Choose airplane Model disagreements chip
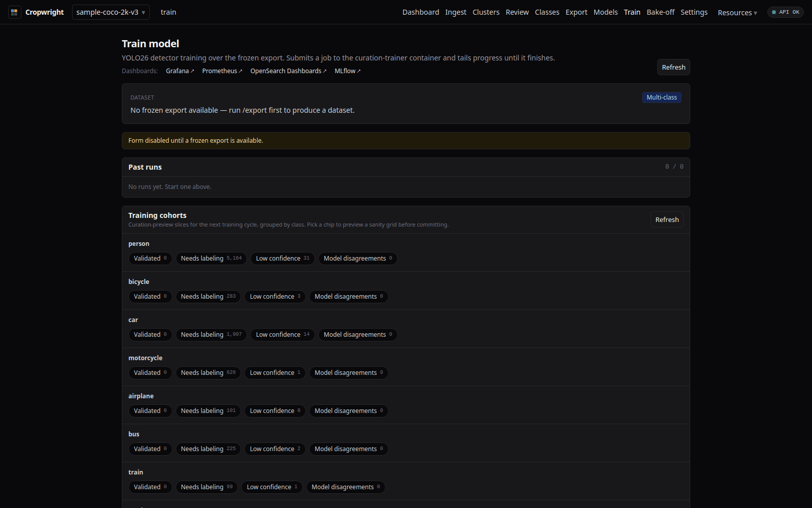This screenshot has width=812, height=508. (x=349, y=411)
